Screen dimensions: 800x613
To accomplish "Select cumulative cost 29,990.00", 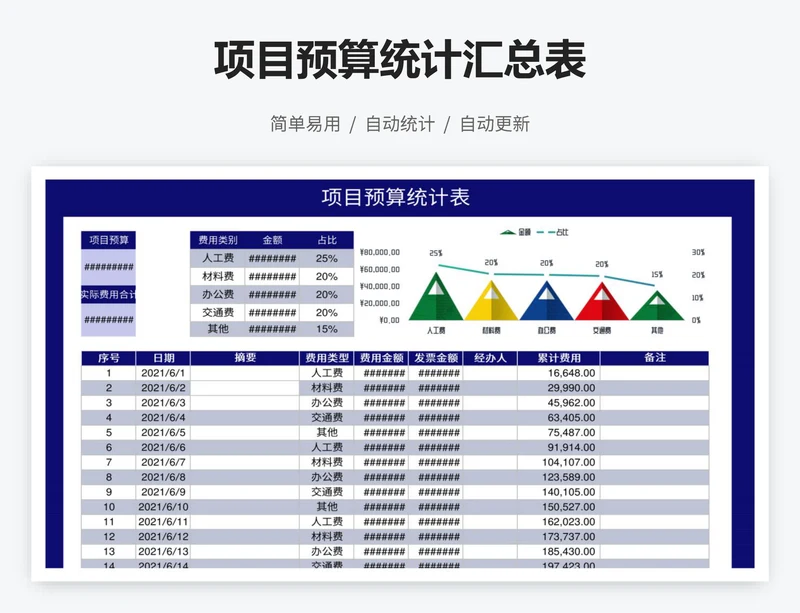I will point(559,388).
